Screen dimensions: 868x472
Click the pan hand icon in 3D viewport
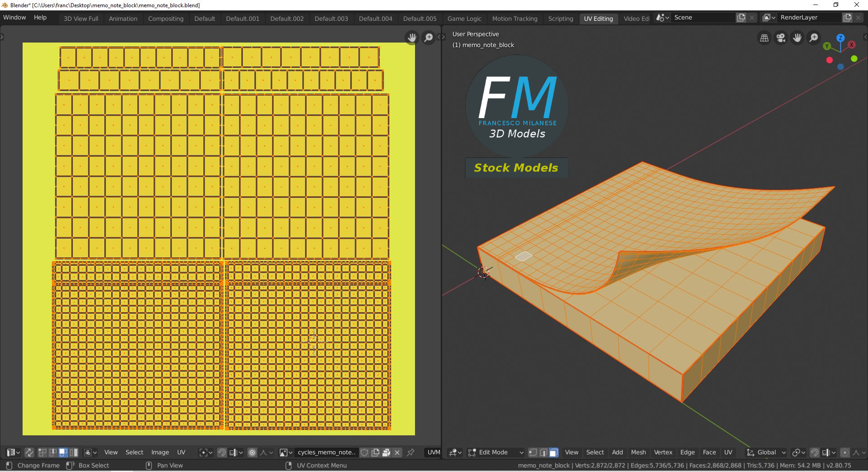tap(797, 38)
